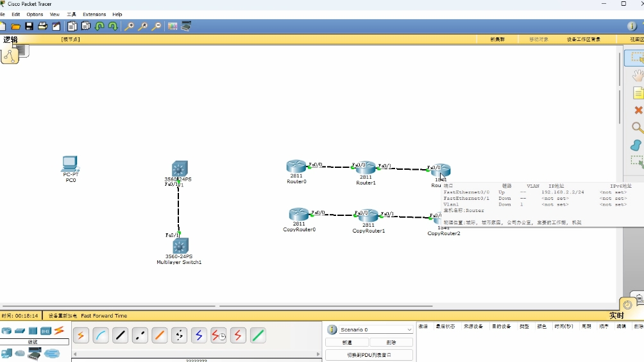Open the Edit menu
644x362 pixels.
click(15, 14)
